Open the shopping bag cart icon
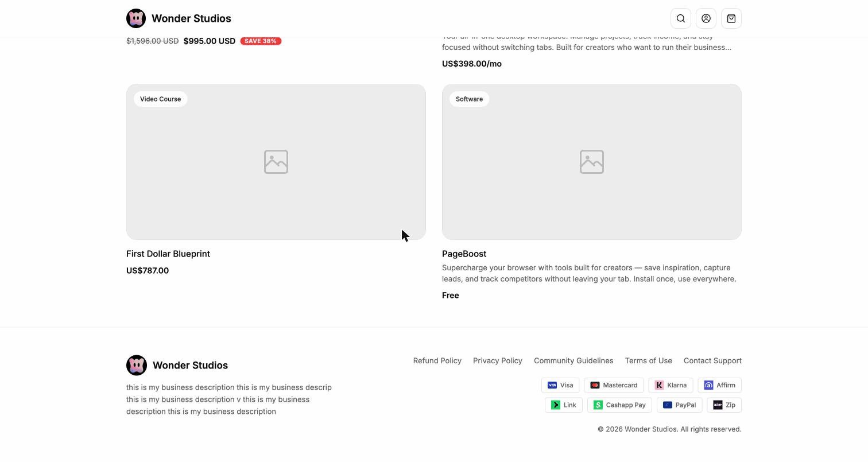The image size is (868, 462). 731,18
